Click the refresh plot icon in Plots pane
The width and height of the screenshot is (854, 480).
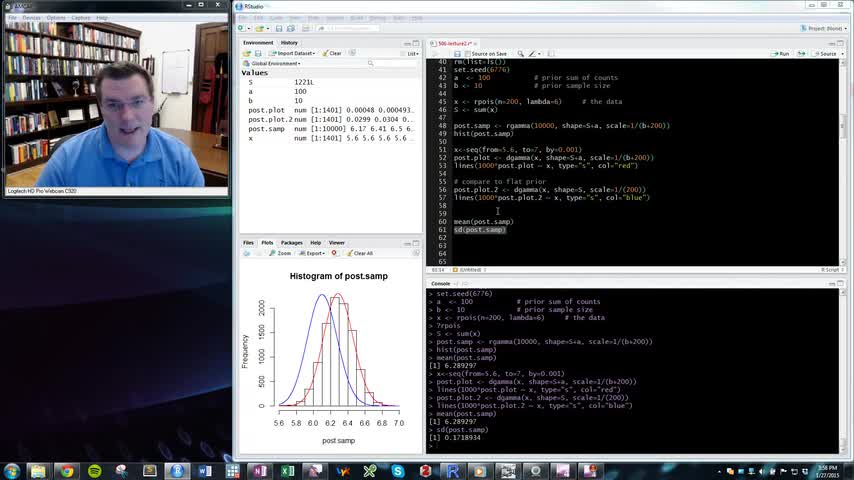coord(416,253)
